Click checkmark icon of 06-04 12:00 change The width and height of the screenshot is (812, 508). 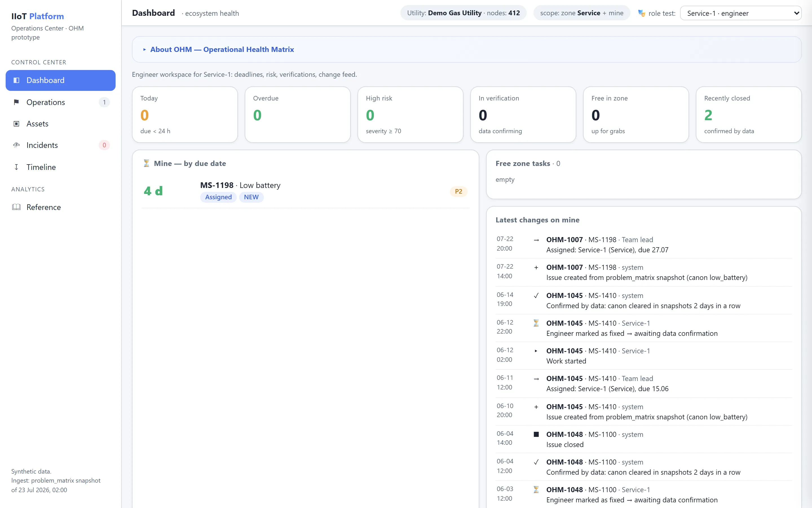(x=536, y=462)
